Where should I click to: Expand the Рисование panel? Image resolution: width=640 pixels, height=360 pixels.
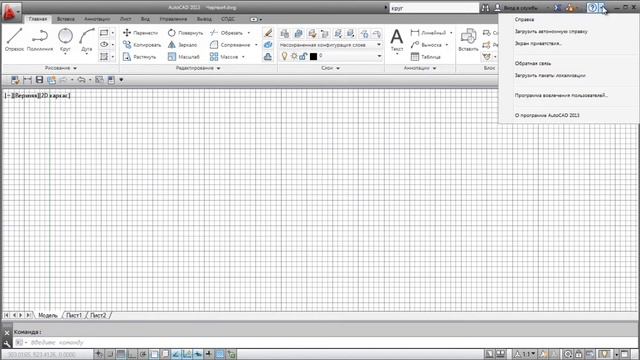click(61, 68)
